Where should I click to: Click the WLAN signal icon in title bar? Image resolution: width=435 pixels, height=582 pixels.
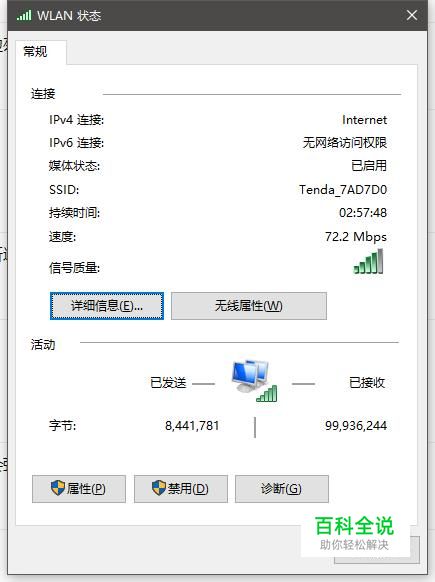tap(24, 16)
